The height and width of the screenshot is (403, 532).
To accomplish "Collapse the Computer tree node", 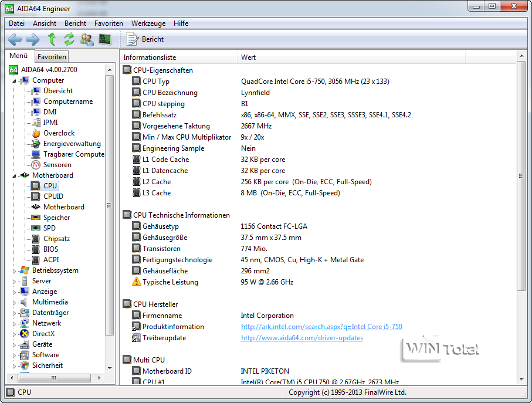I will [x=15, y=80].
